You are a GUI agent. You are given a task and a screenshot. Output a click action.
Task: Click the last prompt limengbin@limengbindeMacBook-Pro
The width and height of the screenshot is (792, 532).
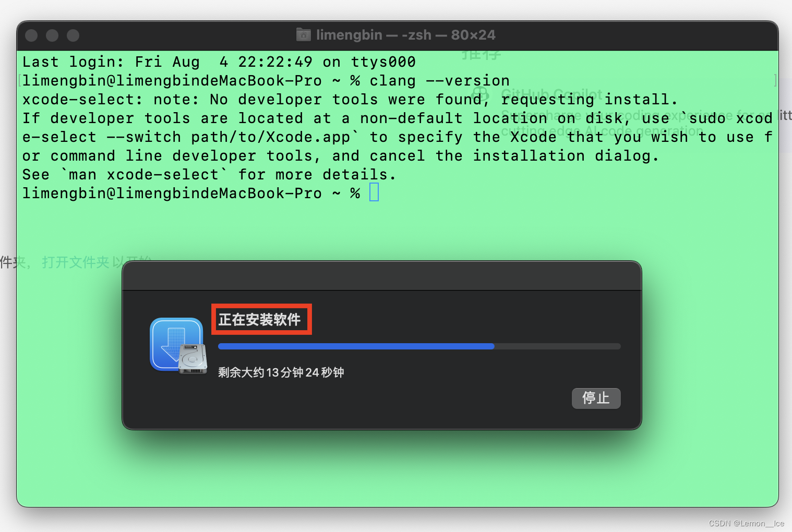(172, 193)
